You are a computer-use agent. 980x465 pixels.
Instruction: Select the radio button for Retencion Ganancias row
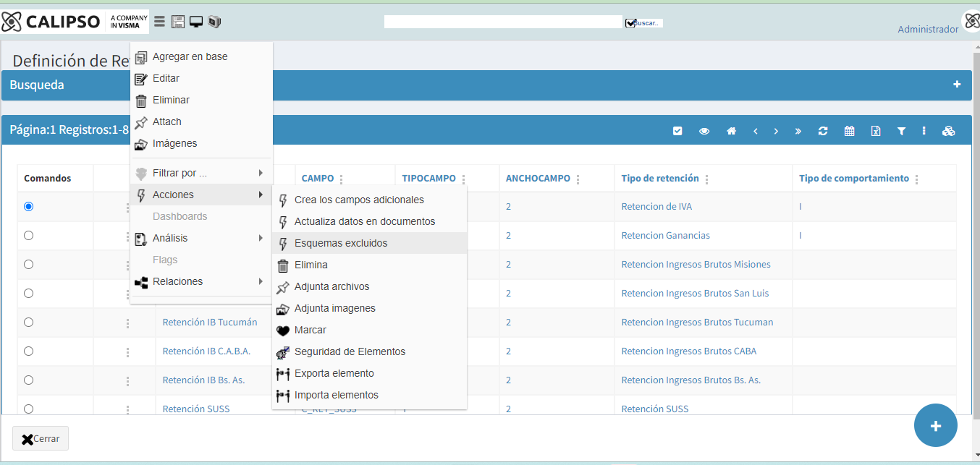pyautogui.click(x=28, y=235)
